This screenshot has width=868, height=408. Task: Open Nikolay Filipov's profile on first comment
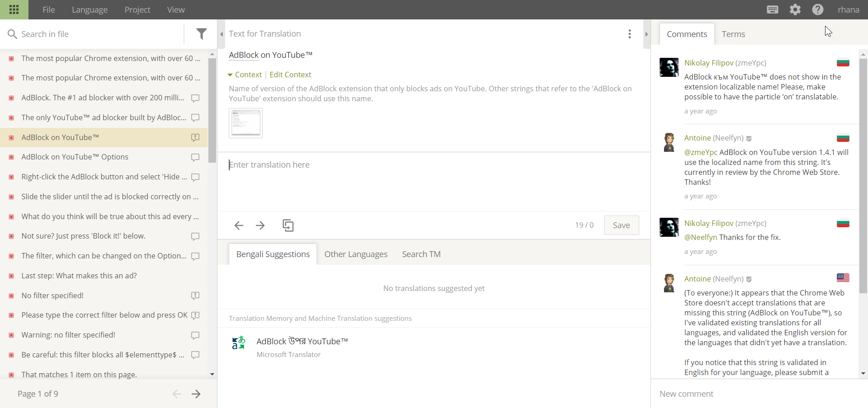[709, 63]
